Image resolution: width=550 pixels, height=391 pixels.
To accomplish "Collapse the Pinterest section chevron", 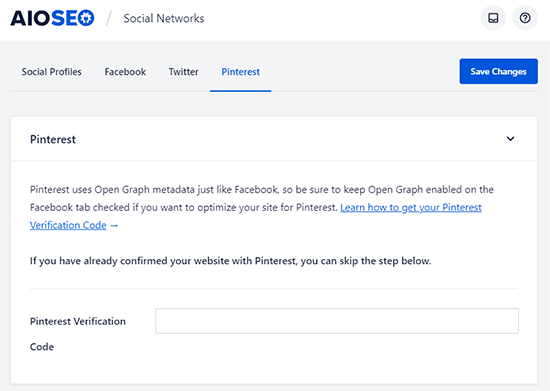I will (x=510, y=139).
